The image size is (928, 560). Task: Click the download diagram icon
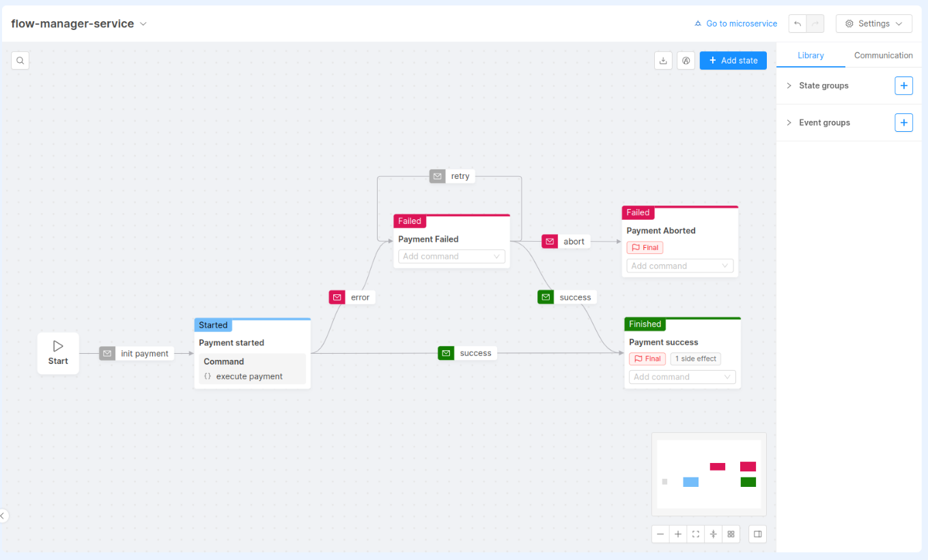click(x=662, y=60)
